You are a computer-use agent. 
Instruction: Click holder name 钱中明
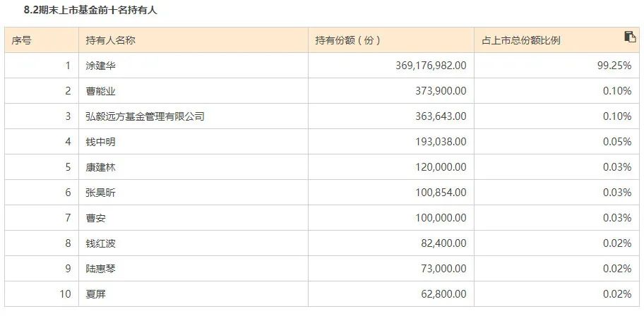click(100, 142)
